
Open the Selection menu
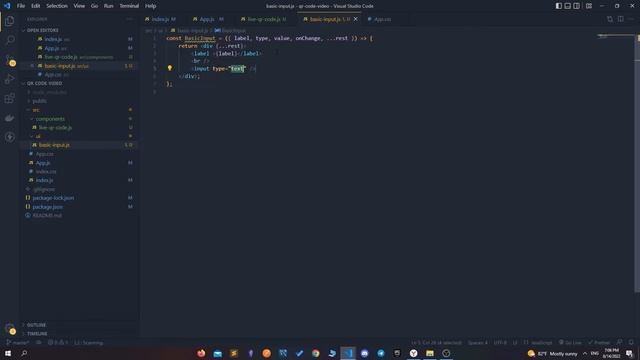click(57, 6)
